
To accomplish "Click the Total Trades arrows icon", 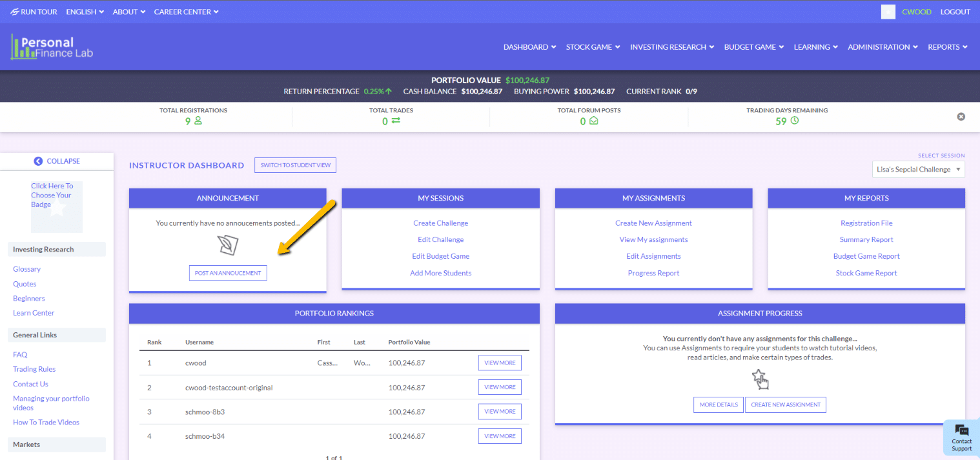I will [x=395, y=121].
